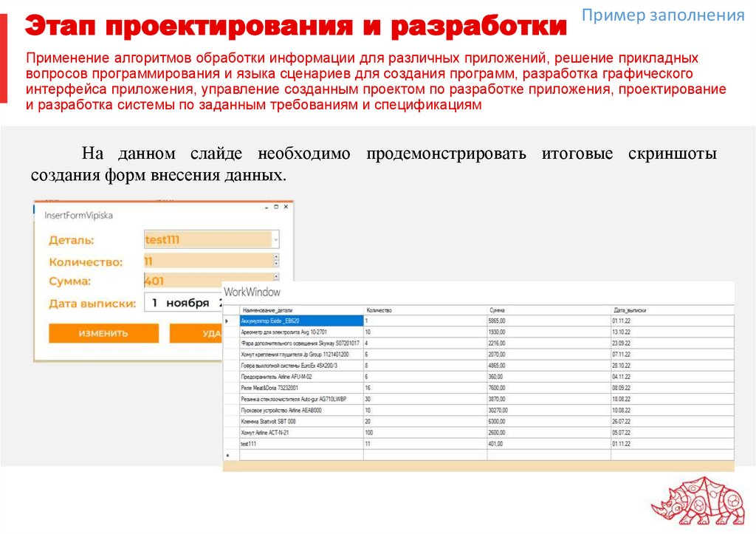Select the Хомут Airline ACT-N-21 cell
The width and height of the screenshot is (756, 534).
coord(301,433)
